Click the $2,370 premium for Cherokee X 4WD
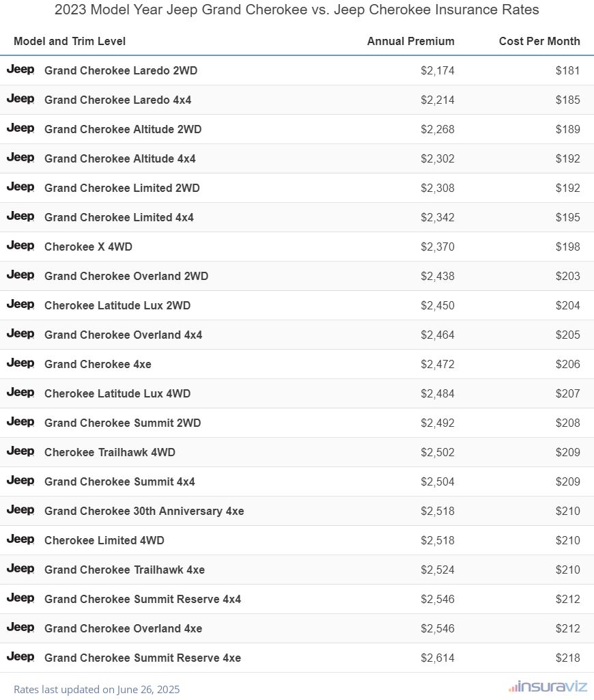The height and width of the screenshot is (700, 594). 438,247
